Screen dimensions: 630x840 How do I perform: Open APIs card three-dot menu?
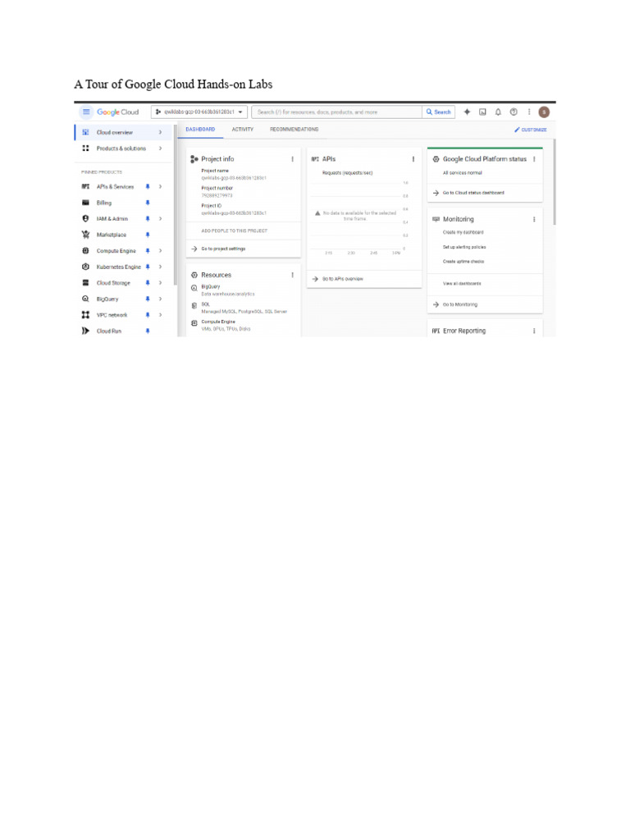coord(413,159)
